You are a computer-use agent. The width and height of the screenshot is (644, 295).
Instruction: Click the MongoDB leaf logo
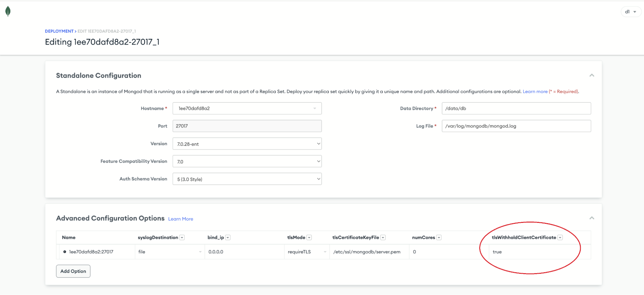click(8, 12)
